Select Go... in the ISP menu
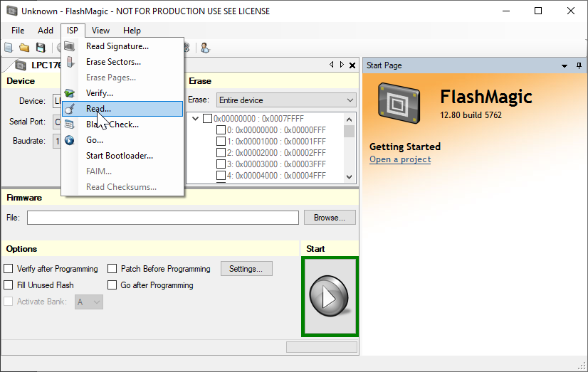The width and height of the screenshot is (588, 372). [x=122, y=140]
